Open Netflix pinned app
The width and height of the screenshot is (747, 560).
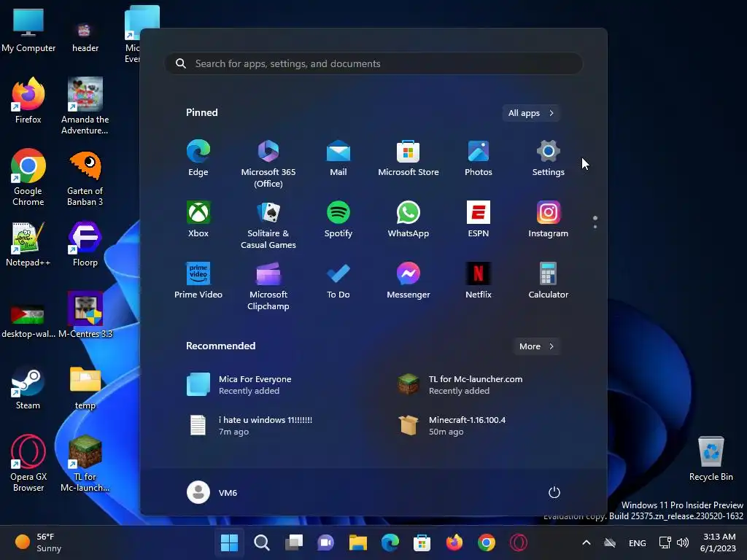click(479, 281)
